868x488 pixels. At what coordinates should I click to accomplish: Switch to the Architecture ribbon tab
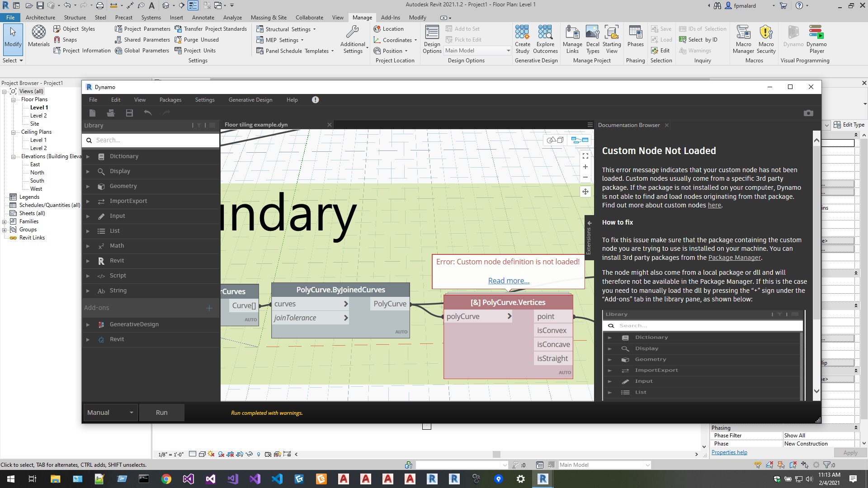pos(40,17)
